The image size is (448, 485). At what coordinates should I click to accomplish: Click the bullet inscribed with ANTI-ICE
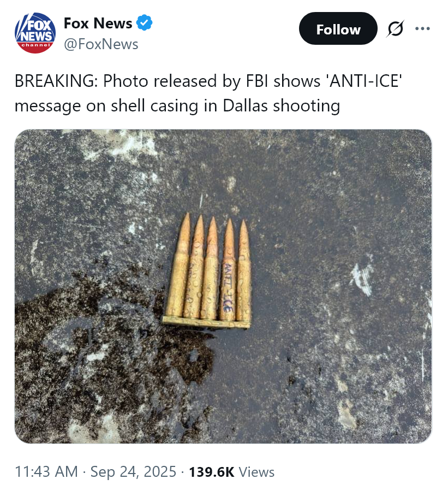tap(228, 271)
